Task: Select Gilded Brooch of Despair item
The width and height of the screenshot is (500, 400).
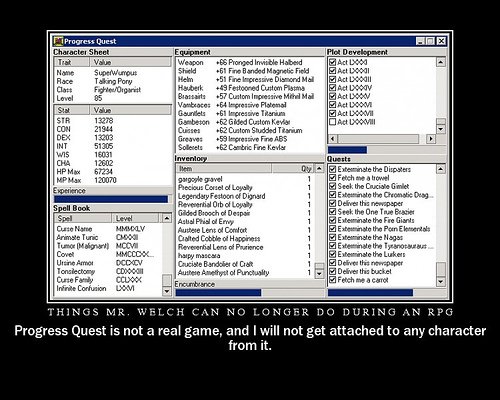Action: (x=245, y=213)
